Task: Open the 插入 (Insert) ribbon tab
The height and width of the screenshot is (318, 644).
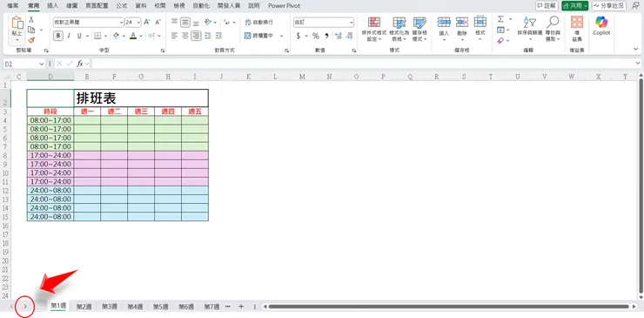Action: pyautogui.click(x=52, y=6)
